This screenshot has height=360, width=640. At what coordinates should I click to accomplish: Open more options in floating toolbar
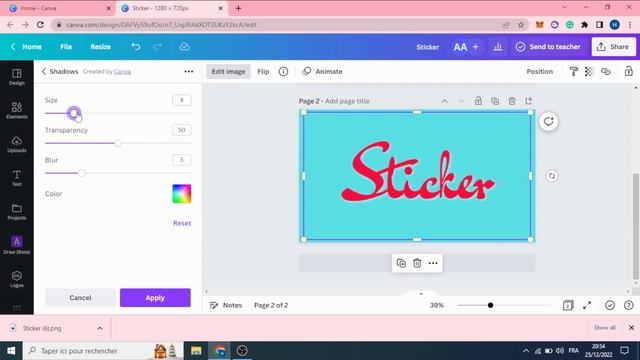click(433, 263)
